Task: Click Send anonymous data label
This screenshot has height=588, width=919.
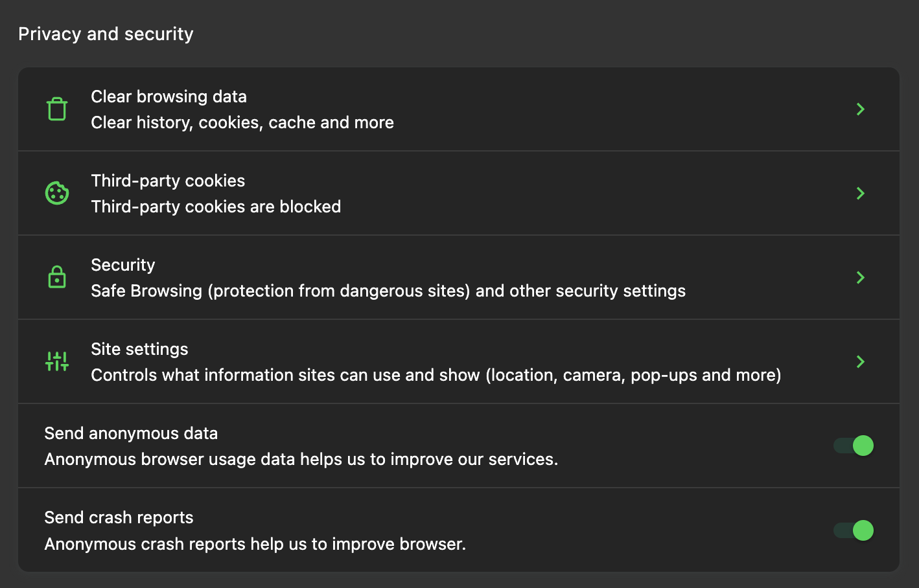Action: point(131,433)
